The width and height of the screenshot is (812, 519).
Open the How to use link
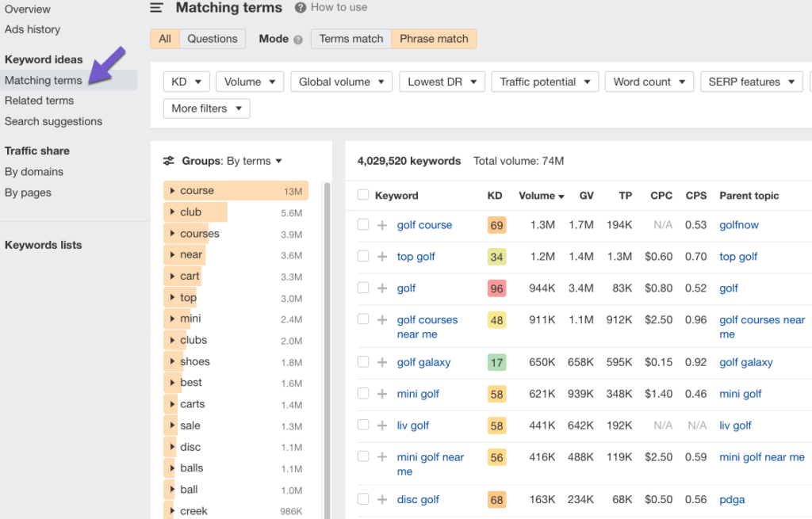339,7
